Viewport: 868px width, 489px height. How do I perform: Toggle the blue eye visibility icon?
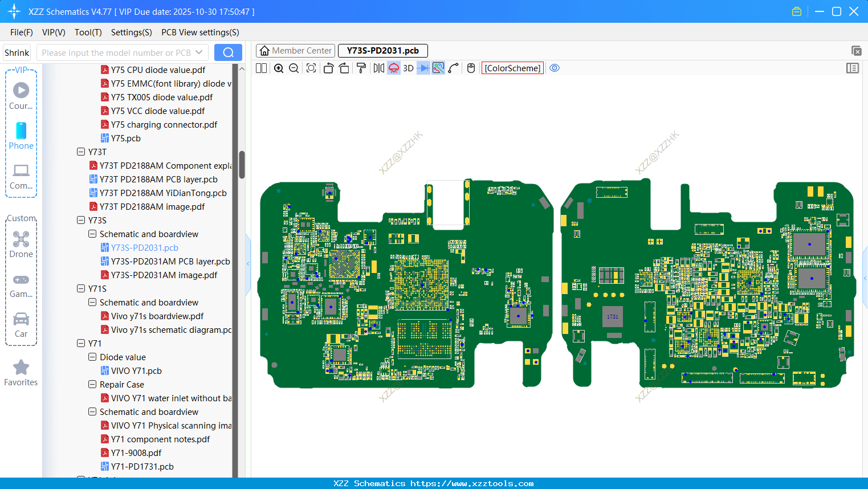(555, 68)
